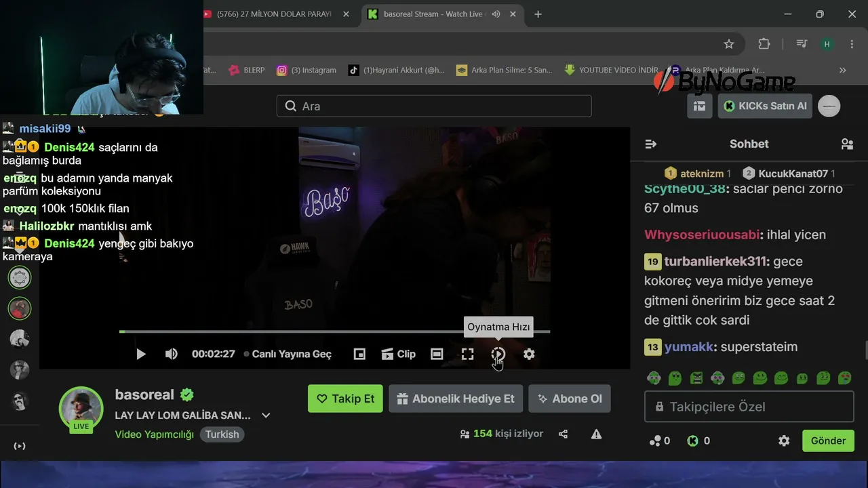Open the Video Yapımcılığı category link

(x=155, y=434)
